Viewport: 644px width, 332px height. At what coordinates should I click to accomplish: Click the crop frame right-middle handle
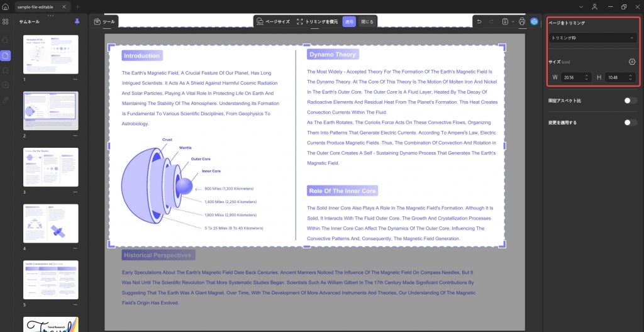(505, 146)
